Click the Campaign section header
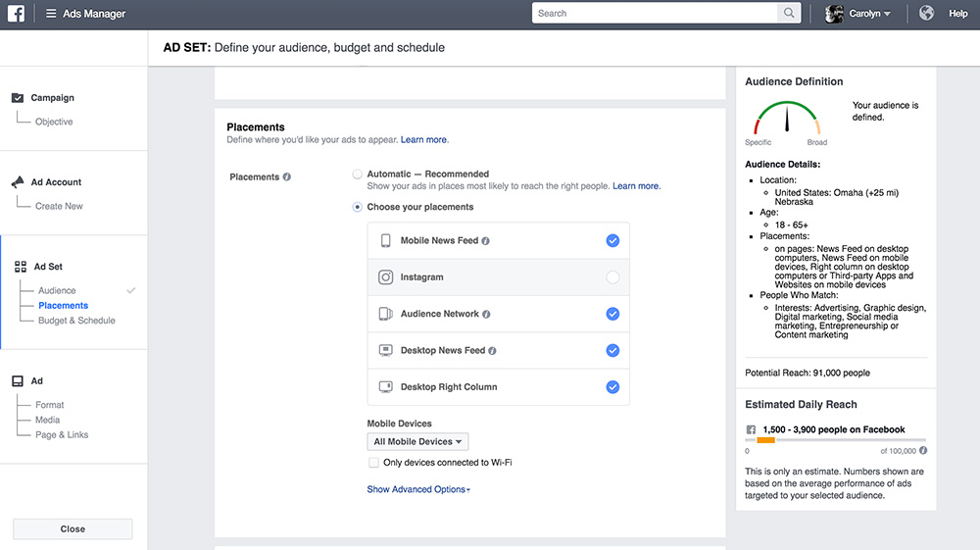The height and width of the screenshot is (550, 980). [53, 97]
